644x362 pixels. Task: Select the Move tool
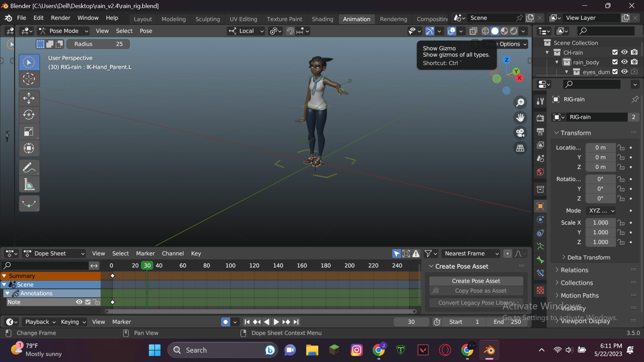[29, 98]
